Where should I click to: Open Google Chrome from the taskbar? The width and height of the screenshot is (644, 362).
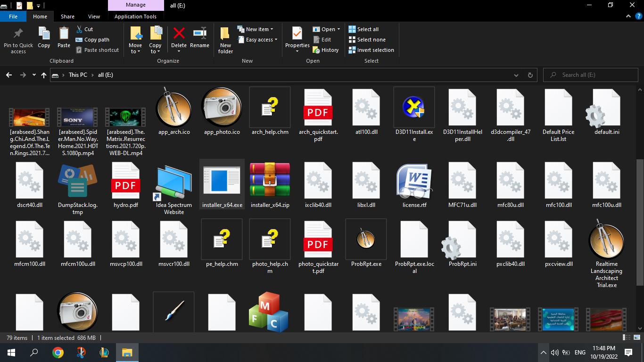point(58,352)
